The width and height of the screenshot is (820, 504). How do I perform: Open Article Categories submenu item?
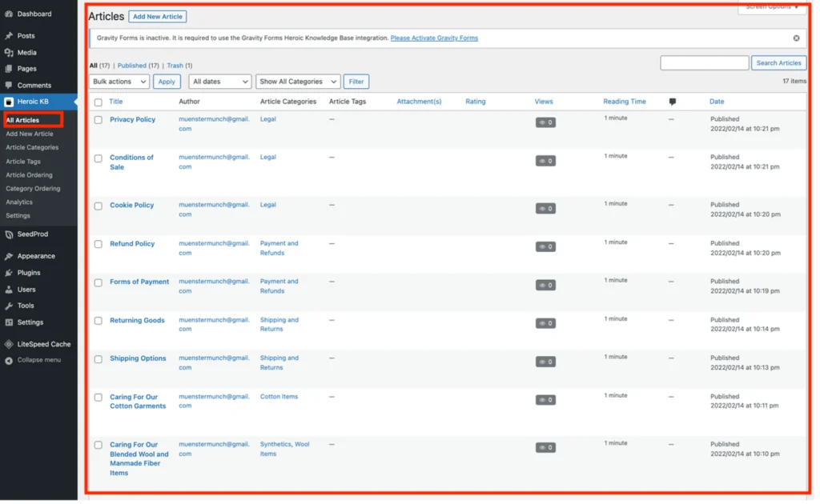coord(32,148)
